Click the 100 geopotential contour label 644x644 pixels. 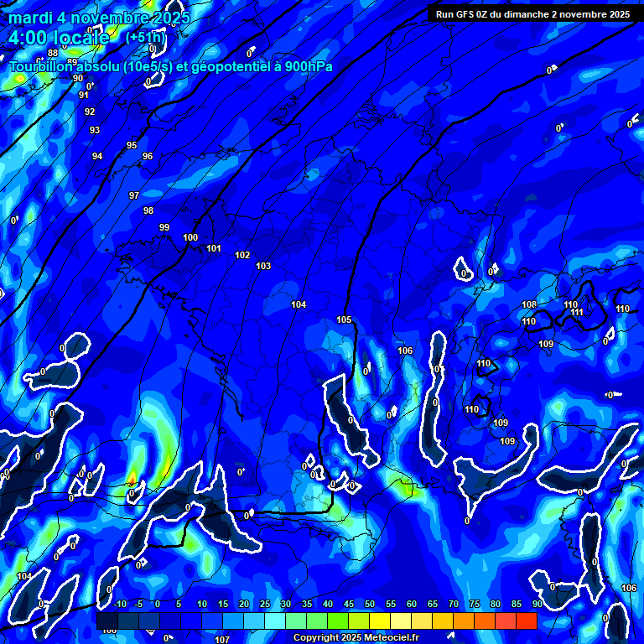pos(190,237)
